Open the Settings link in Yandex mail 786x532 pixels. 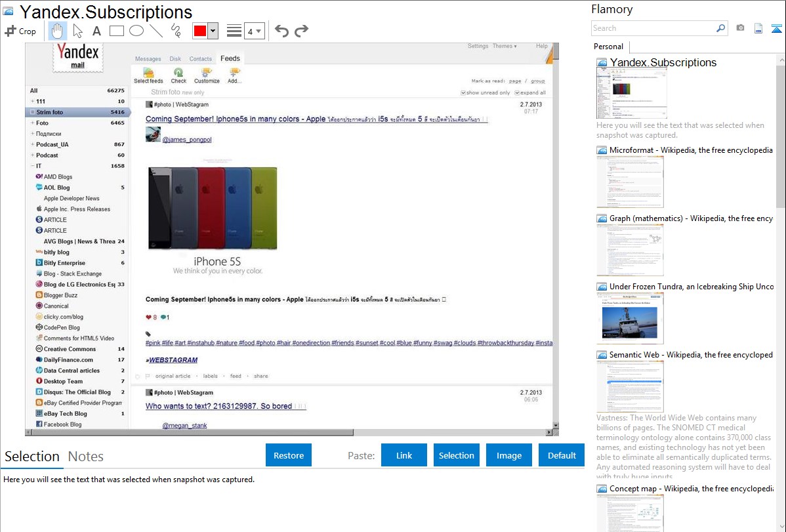[x=478, y=46]
